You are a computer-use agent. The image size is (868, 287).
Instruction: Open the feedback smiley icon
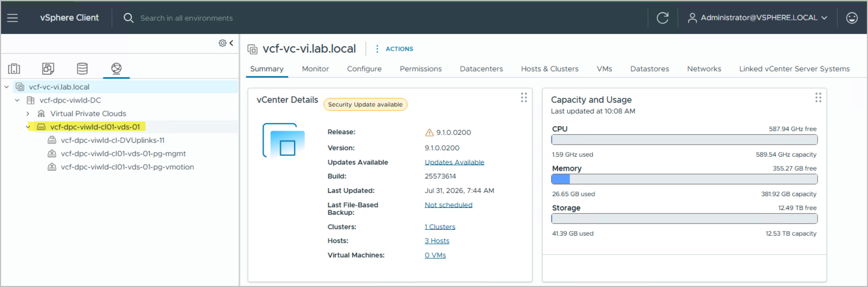tap(852, 18)
